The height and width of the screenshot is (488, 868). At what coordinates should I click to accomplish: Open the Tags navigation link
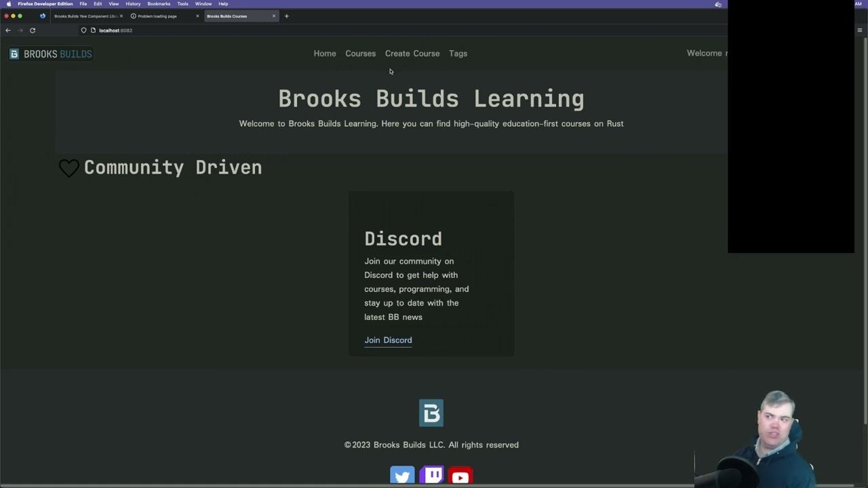(x=458, y=54)
